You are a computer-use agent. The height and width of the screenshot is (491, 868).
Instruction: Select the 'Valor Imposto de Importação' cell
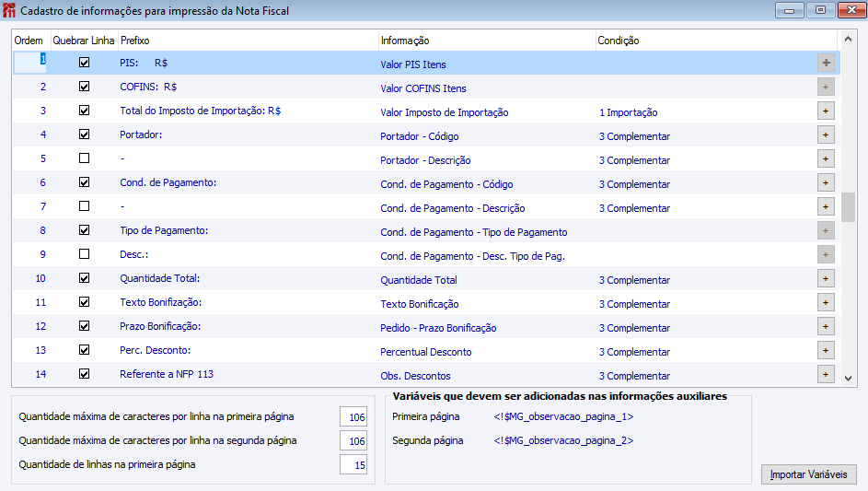point(444,112)
